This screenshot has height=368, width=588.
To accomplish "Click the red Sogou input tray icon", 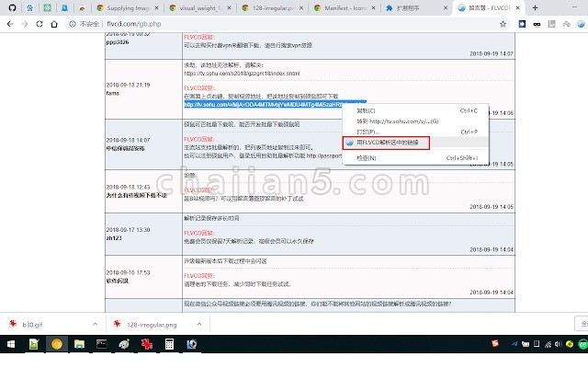I will [x=495, y=343].
